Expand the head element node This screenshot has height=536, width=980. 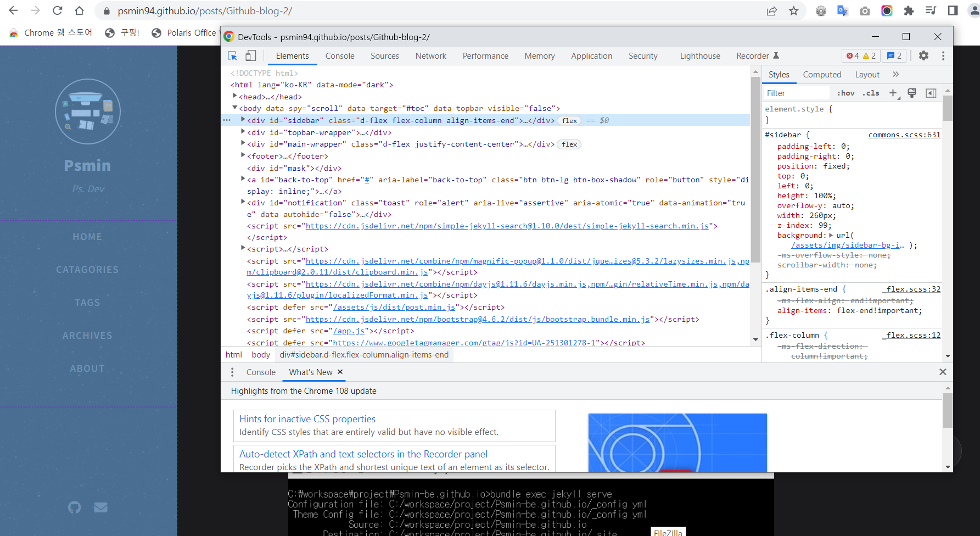(x=235, y=96)
